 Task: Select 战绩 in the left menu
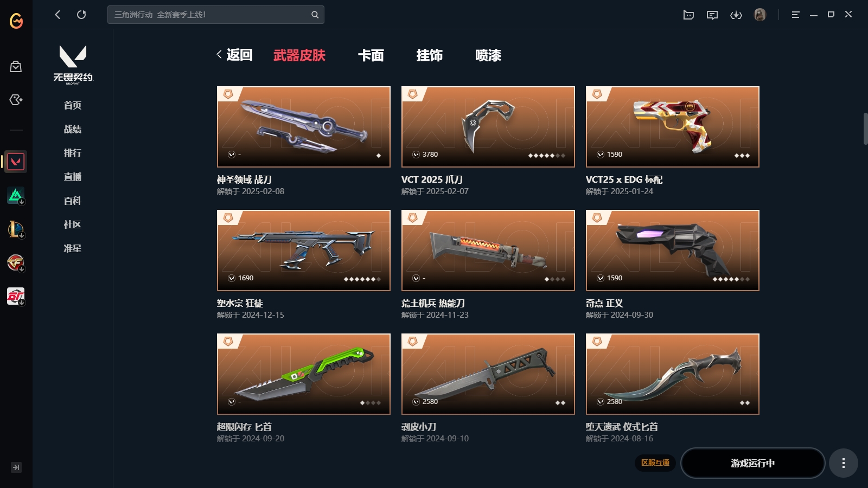click(73, 129)
